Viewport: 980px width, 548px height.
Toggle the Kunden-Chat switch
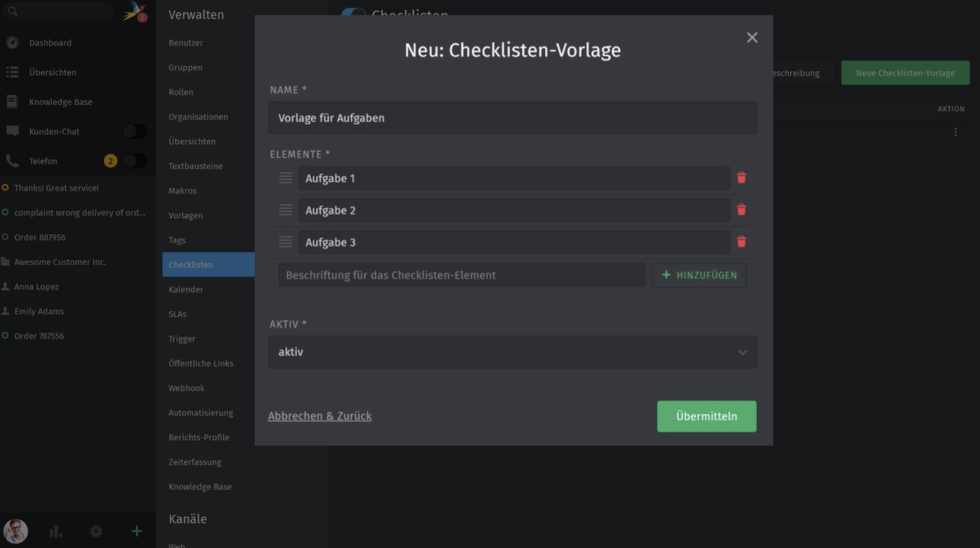coord(134,131)
